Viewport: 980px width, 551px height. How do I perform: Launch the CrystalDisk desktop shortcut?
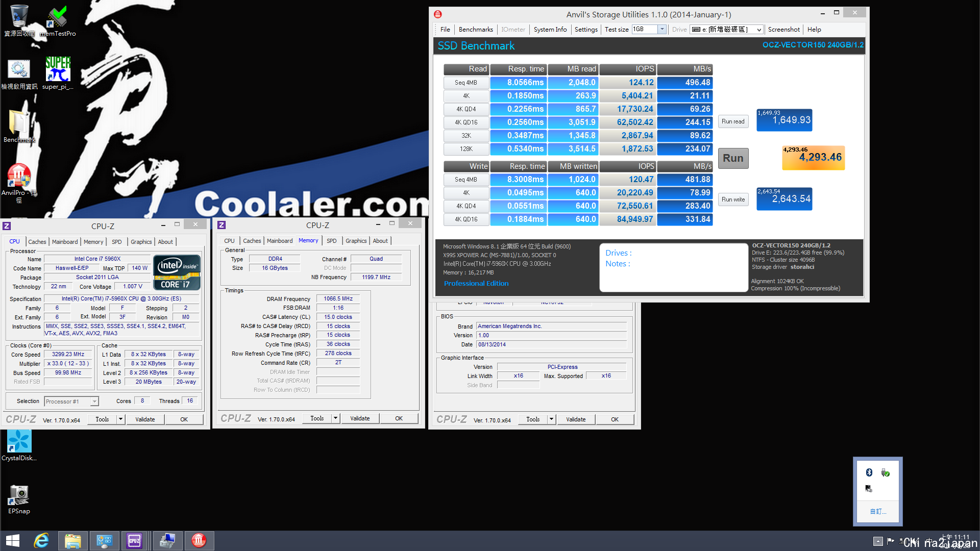point(19,445)
